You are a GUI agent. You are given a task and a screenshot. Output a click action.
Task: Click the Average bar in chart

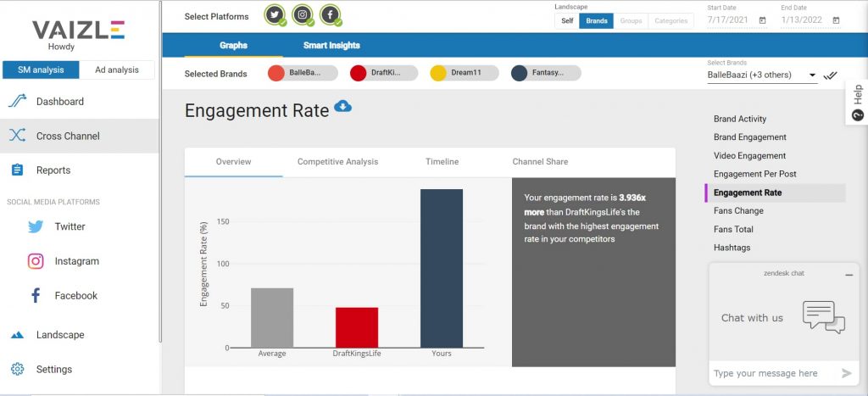point(272,318)
